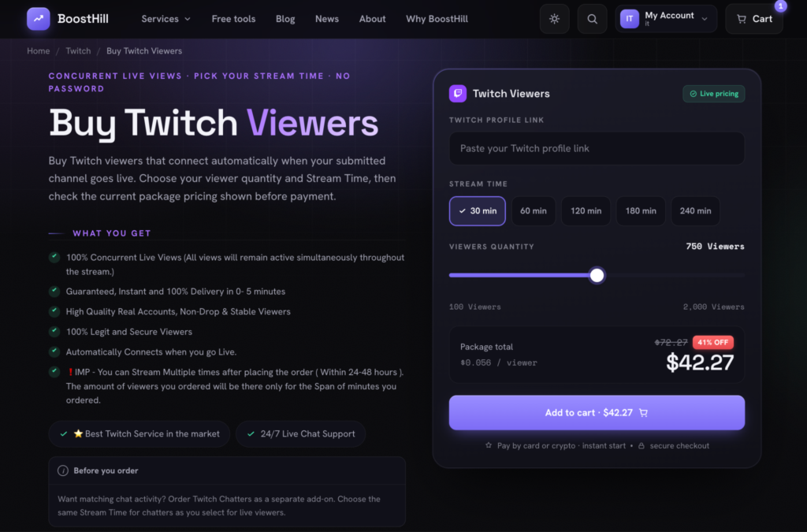The width and height of the screenshot is (807, 532).
Task: Click checkmark in Best Twitch Service badge
Action: (64, 433)
